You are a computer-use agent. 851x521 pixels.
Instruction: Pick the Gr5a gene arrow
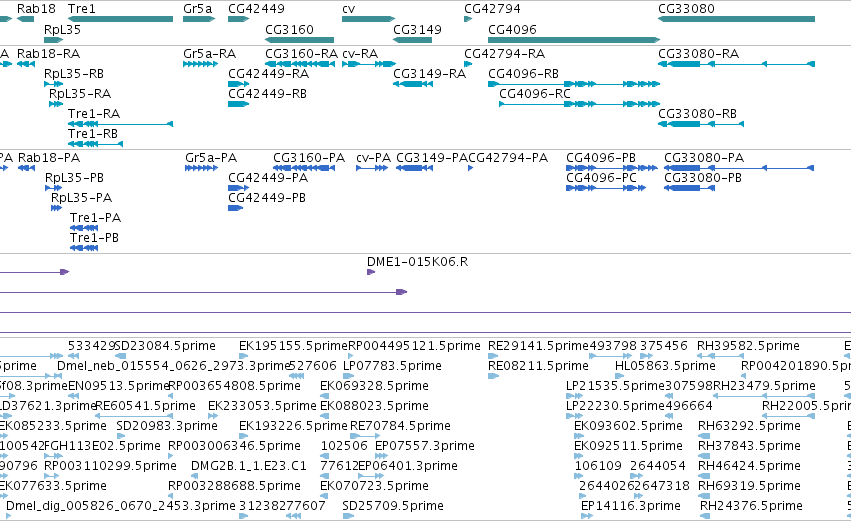tap(199, 19)
